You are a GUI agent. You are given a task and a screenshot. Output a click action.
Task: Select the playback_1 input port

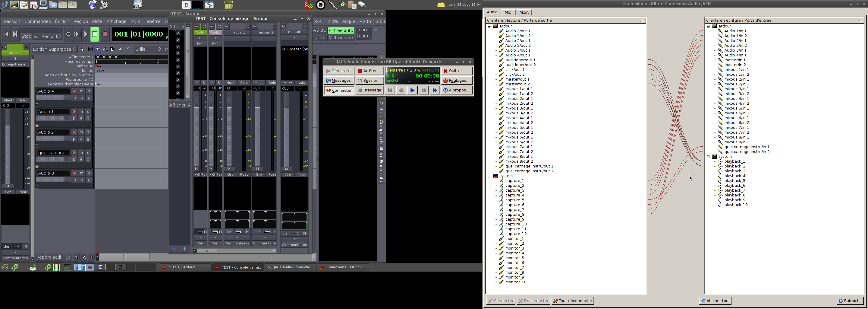[734, 161]
